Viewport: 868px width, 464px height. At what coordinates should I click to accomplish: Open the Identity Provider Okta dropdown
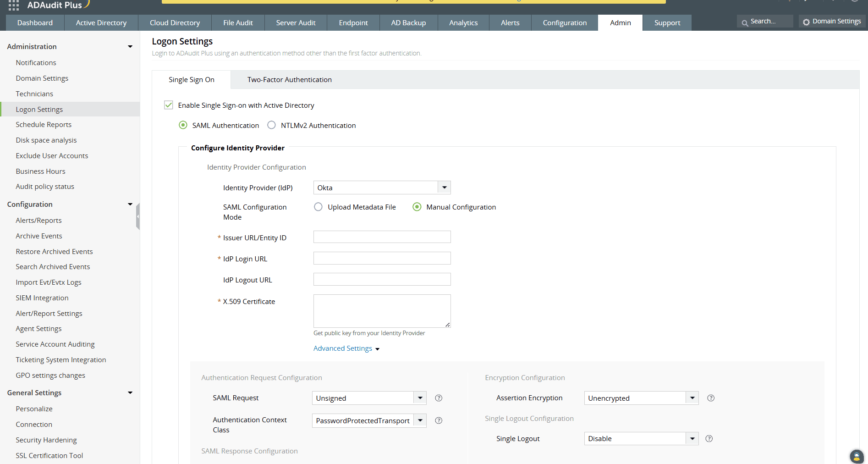coord(444,187)
